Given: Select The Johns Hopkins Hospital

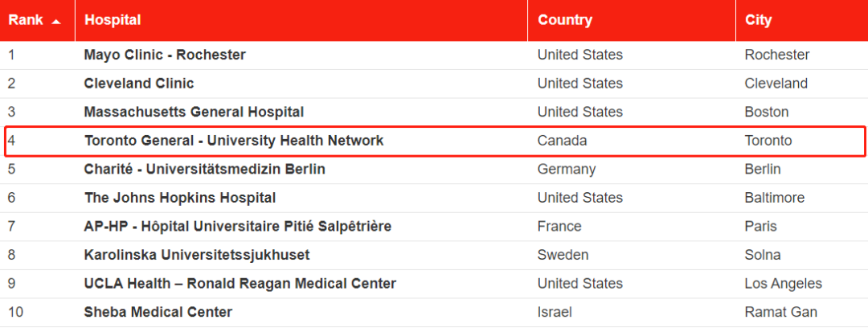Looking at the screenshot, I should tap(180, 198).
